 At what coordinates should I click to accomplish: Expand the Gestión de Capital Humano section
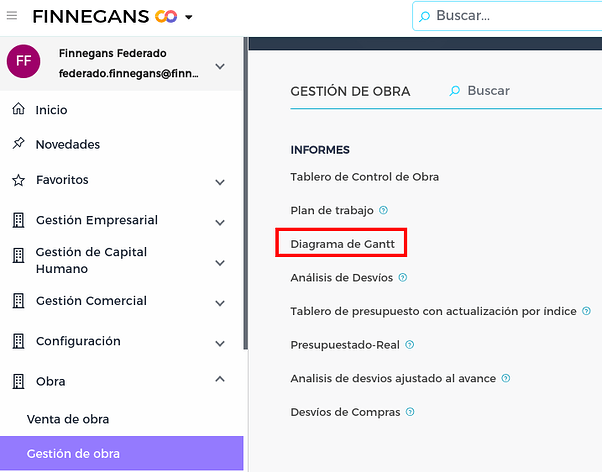(x=220, y=262)
